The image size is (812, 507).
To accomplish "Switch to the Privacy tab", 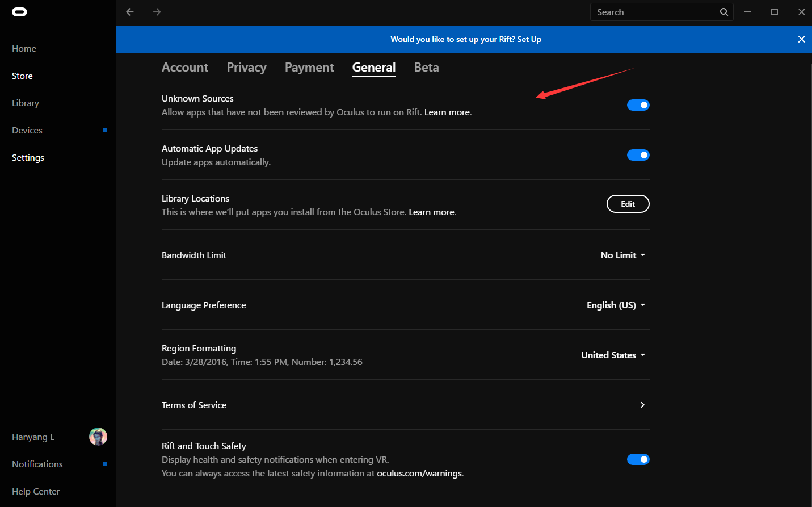I will tap(246, 68).
